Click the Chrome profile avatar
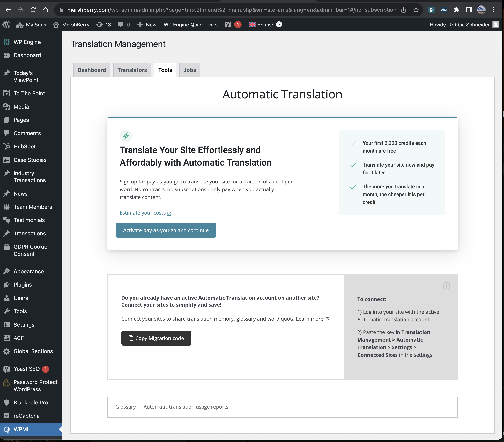 tap(481, 10)
